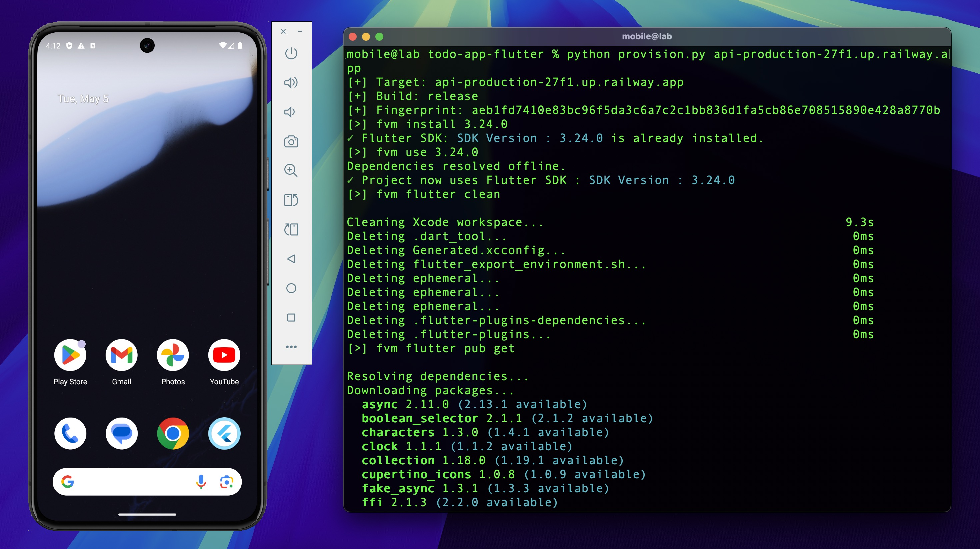Viewport: 980px width, 549px height.
Task: Click 'Downloading packages...' text
Action: click(431, 390)
